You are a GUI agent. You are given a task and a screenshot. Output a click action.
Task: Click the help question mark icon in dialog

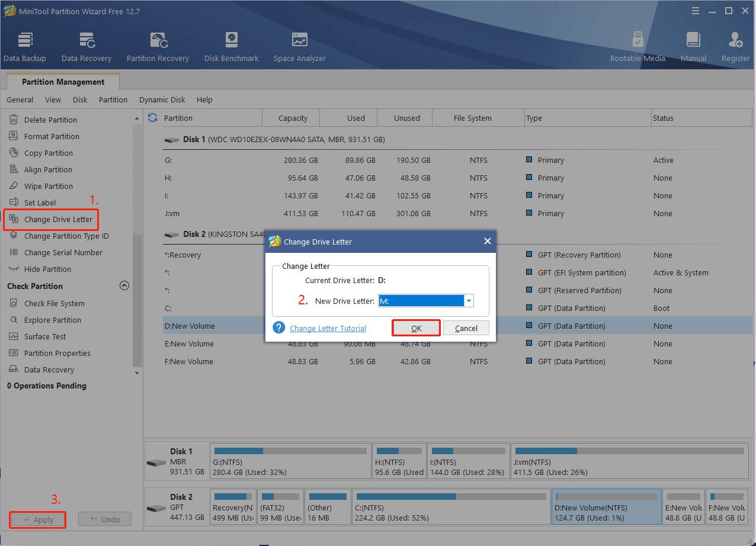click(279, 327)
